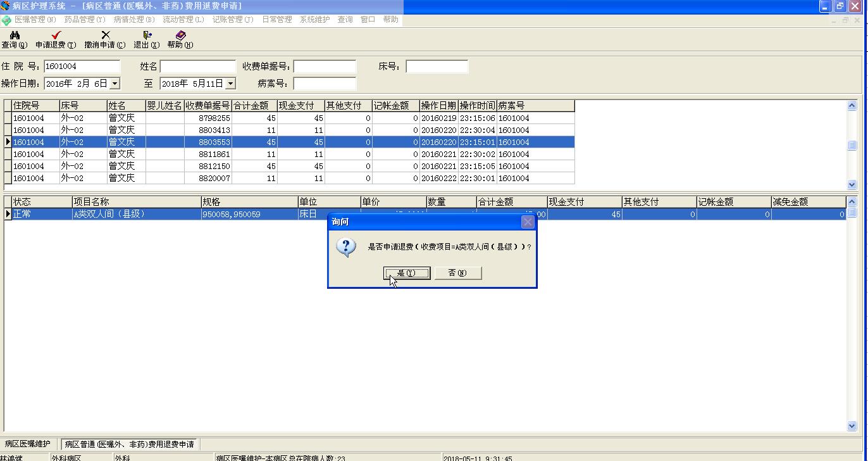Screen dimensions: 868x461
Task: Expand the end date dropdown arrow after 至
Action: [230, 84]
